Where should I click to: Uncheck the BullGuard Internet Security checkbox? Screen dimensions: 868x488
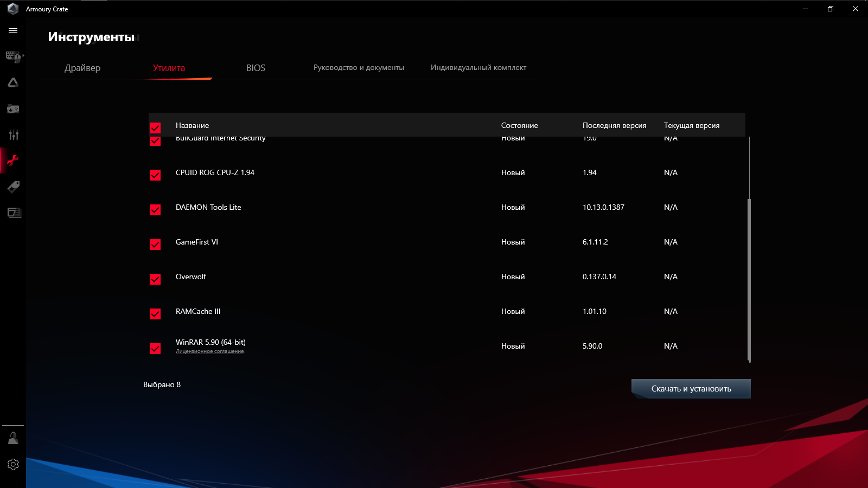click(155, 141)
